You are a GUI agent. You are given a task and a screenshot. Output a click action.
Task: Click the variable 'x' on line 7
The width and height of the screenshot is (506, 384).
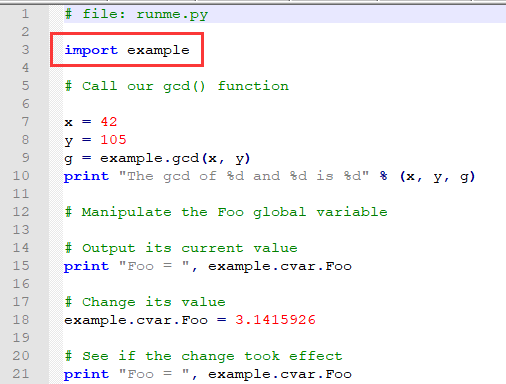pyautogui.click(x=68, y=122)
